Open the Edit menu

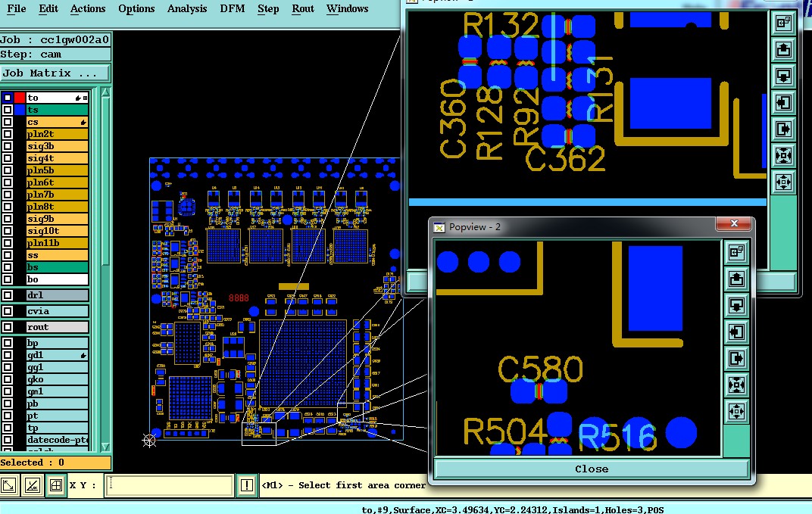click(x=48, y=9)
